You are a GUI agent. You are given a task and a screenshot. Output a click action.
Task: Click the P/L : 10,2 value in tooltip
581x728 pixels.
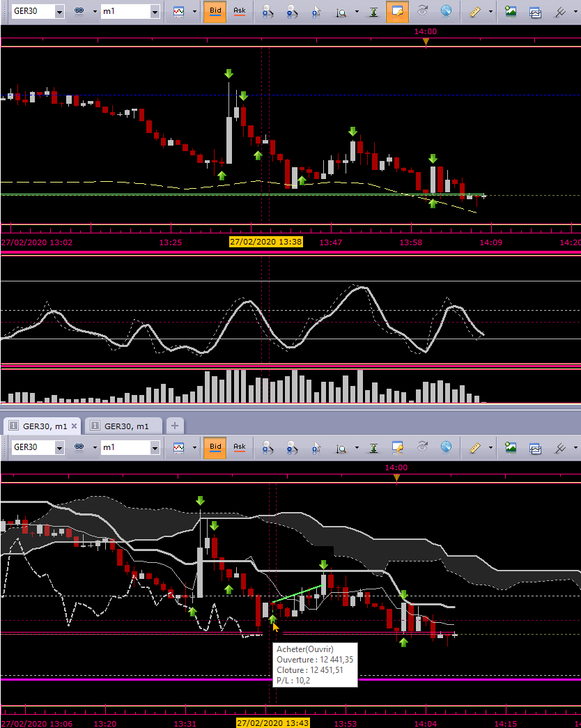pos(293,681)
